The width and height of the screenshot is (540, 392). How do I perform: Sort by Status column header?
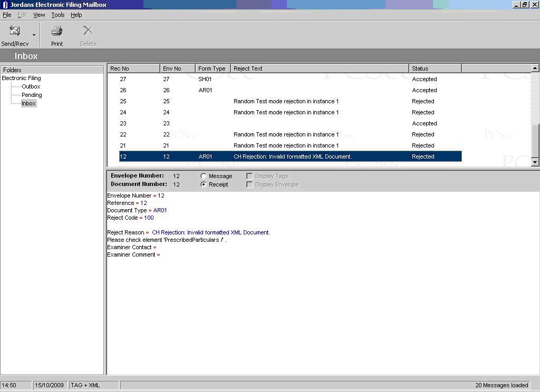pyautogui.click(x=435, y=68)
